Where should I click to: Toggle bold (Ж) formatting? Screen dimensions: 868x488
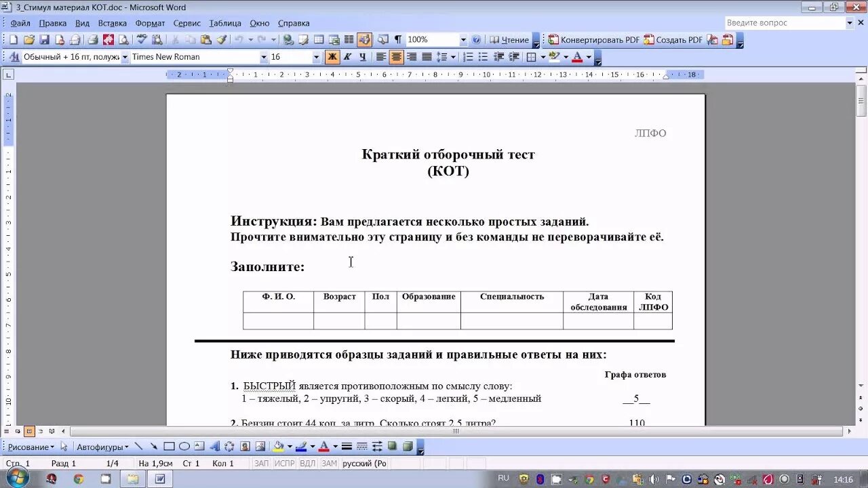pos(332,57)
